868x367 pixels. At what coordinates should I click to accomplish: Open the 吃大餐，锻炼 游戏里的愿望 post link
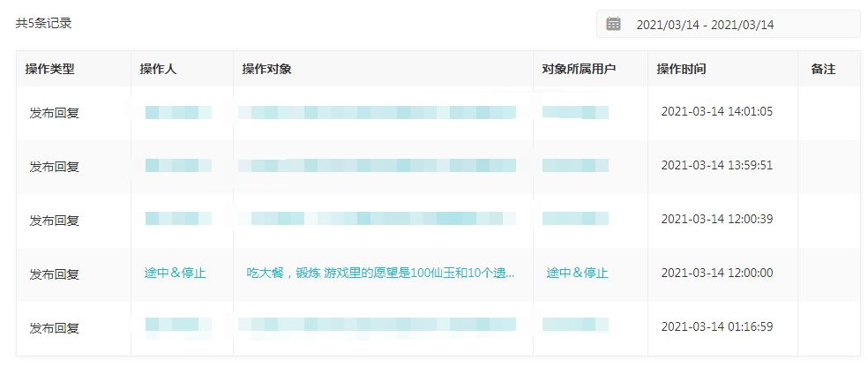[x=380, y=273]
